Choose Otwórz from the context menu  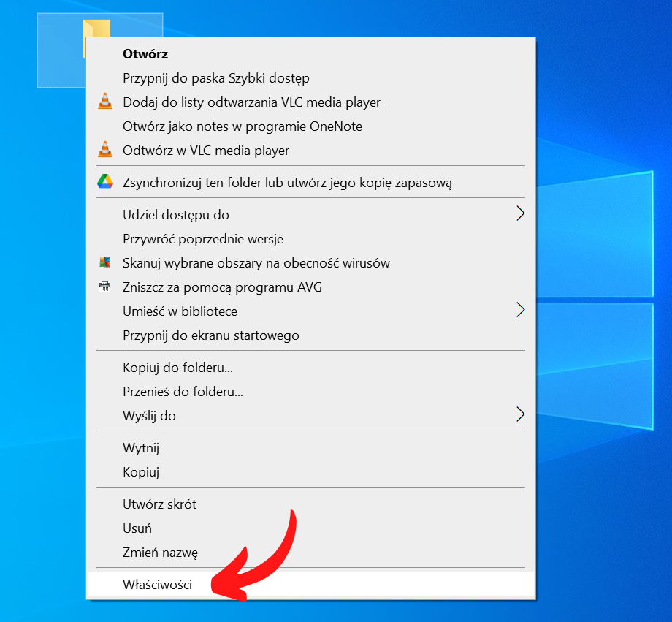[x=311, y=54]
